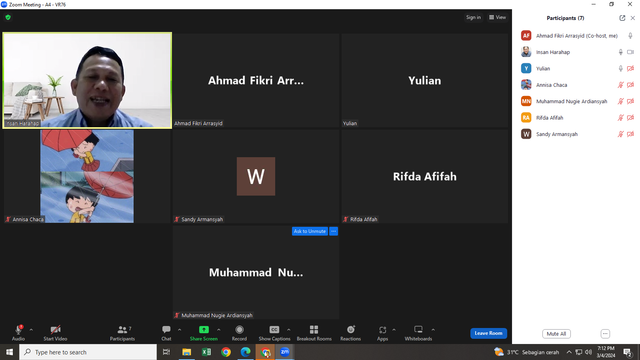Open ellipsis menu on Muhammad Nugie tile

pyautogui.click(x=333, y=231)
